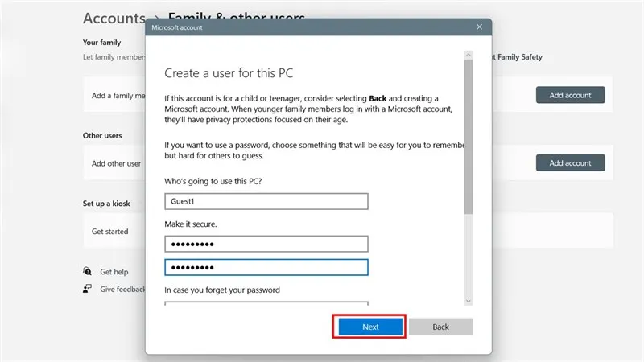Select the confirm password field

266,267
